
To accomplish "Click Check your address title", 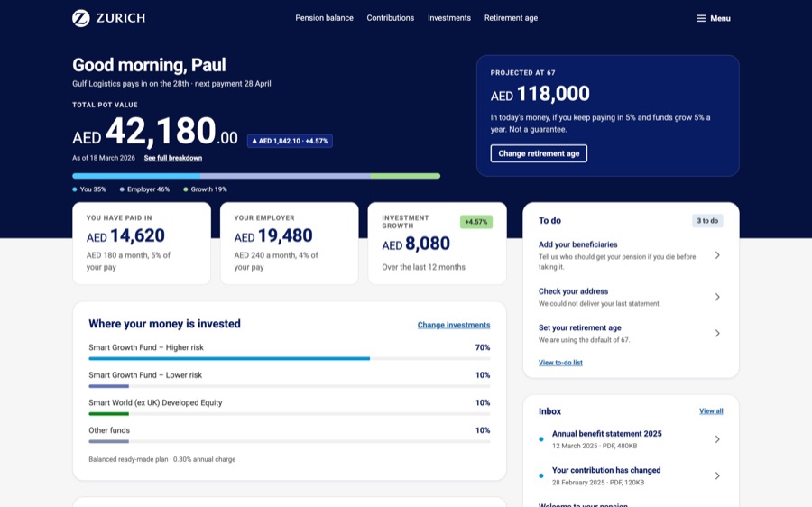I will coord(573,291).
